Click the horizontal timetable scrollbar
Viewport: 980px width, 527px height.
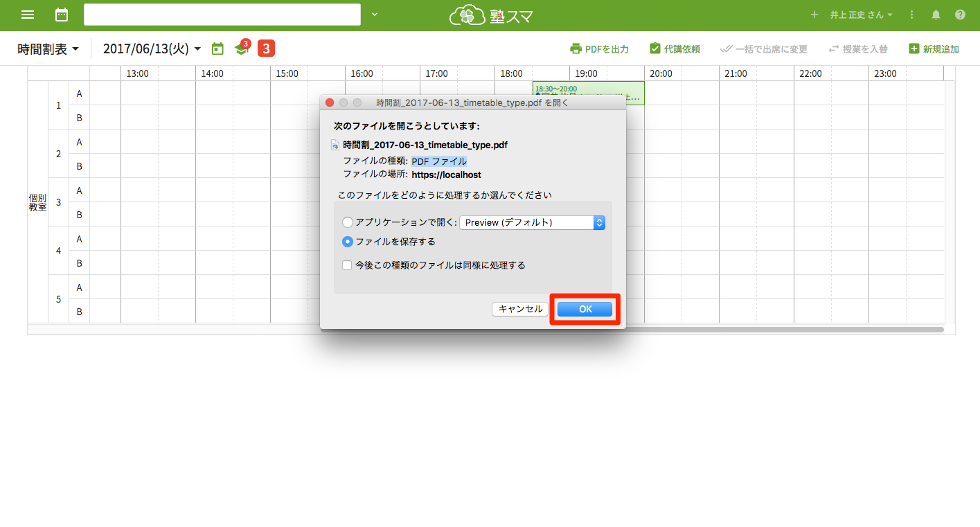click(485, 330)
